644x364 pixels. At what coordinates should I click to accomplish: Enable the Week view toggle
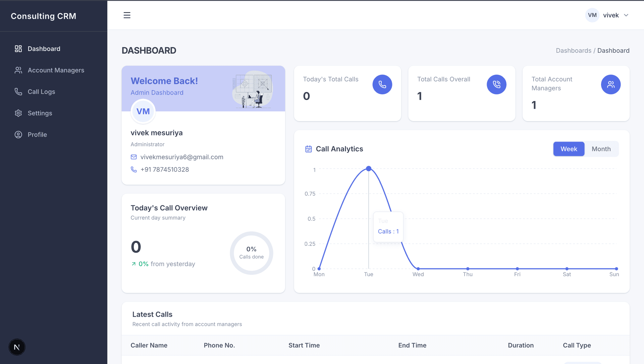569,149
